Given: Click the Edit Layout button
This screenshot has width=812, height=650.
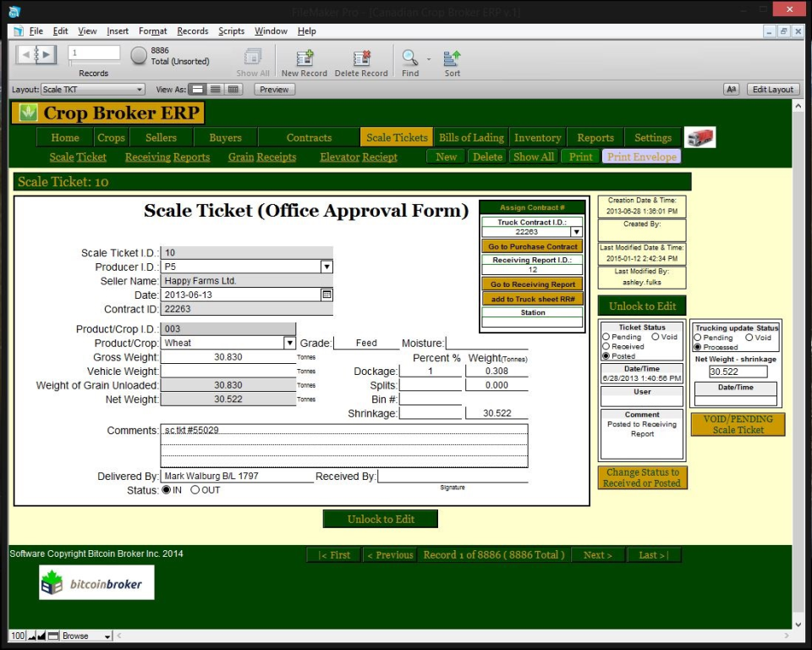Looking at the screenshot, I should pos(772,89).
